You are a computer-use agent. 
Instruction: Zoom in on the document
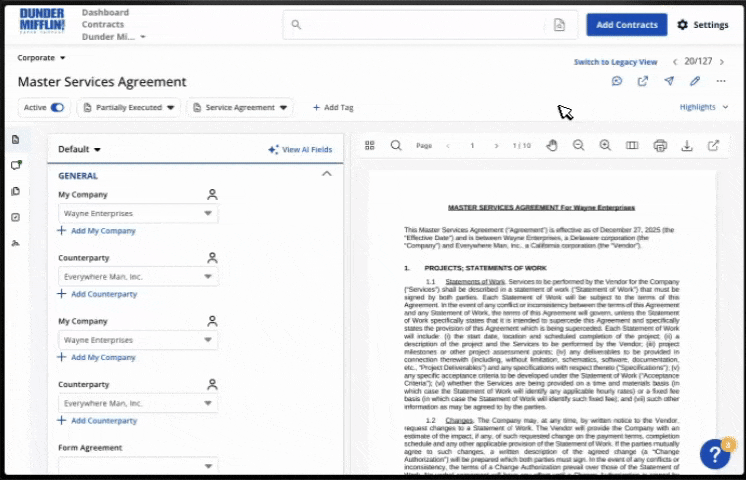605,146
